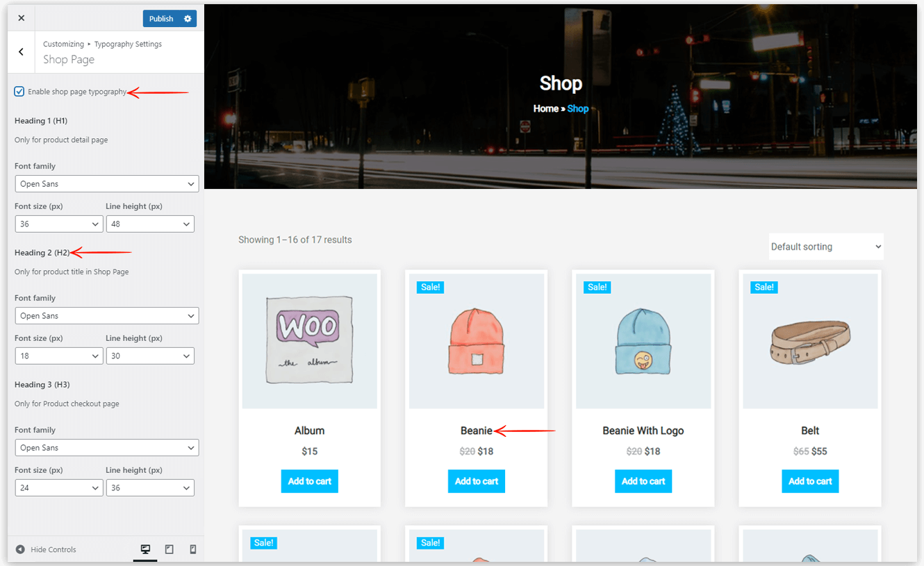Image resolution: width=924 pixels, height=566 pixels.
Task: Click the 'Showing 1–16 of 17 results' text
Action: (x=295, y=240)
